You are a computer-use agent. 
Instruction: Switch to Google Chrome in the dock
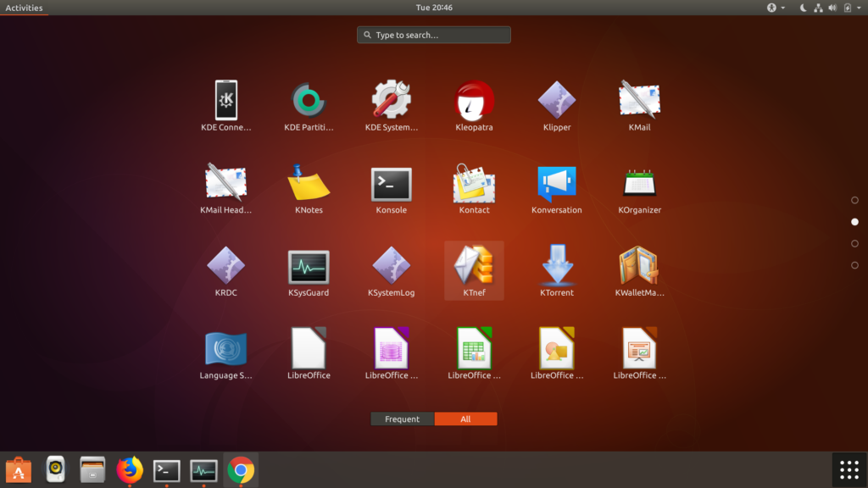[241, 470]
